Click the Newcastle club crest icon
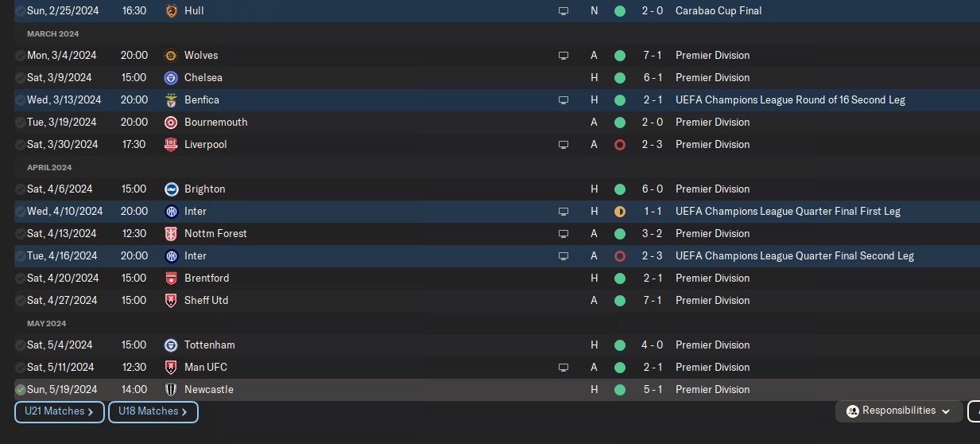Image resolution: width=980 pixels, height=444 pixels. point(170,390)
